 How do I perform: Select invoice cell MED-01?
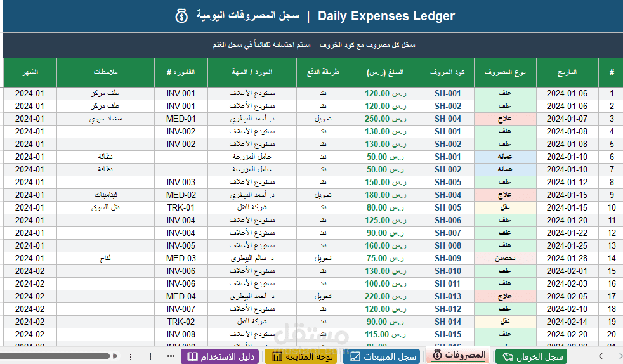click(x=181, y=119)
